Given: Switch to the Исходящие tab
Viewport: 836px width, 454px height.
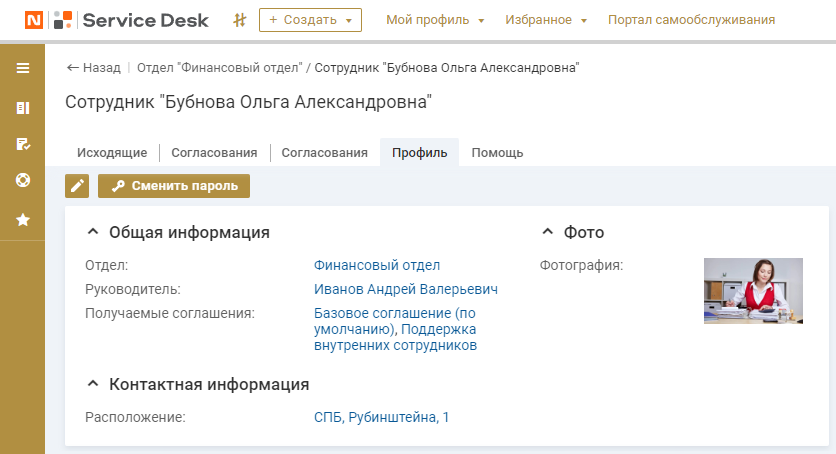Looking at the screenshot, I should click(x=112, y=153).
